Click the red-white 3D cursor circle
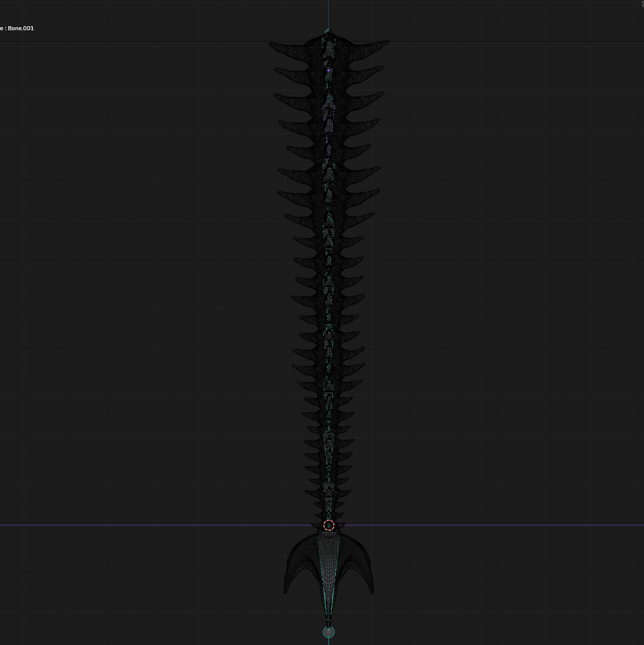Viewport: 644px width, 645px height. pos(329,525)
